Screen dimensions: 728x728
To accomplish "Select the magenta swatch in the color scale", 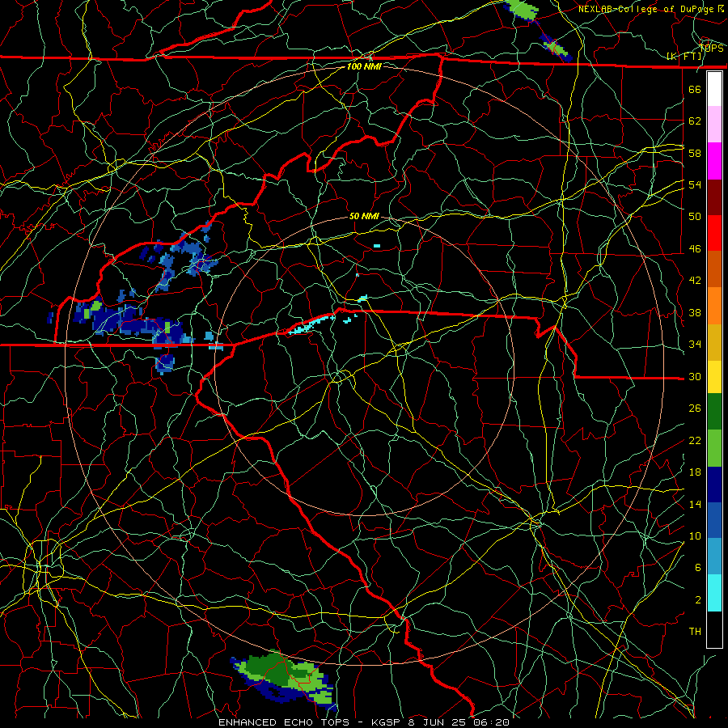I will pyautogui.click(x=714, y=161).
